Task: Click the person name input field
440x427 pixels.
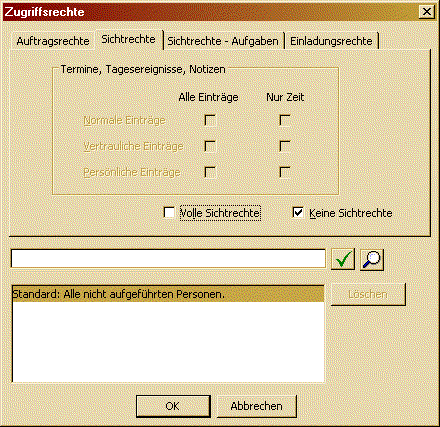Action: (168, 258)
